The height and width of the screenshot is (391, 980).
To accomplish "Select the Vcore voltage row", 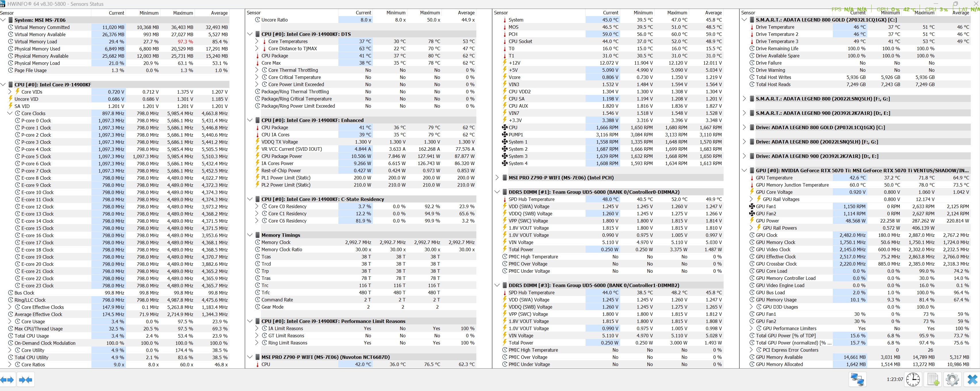I will click(514, 77).
